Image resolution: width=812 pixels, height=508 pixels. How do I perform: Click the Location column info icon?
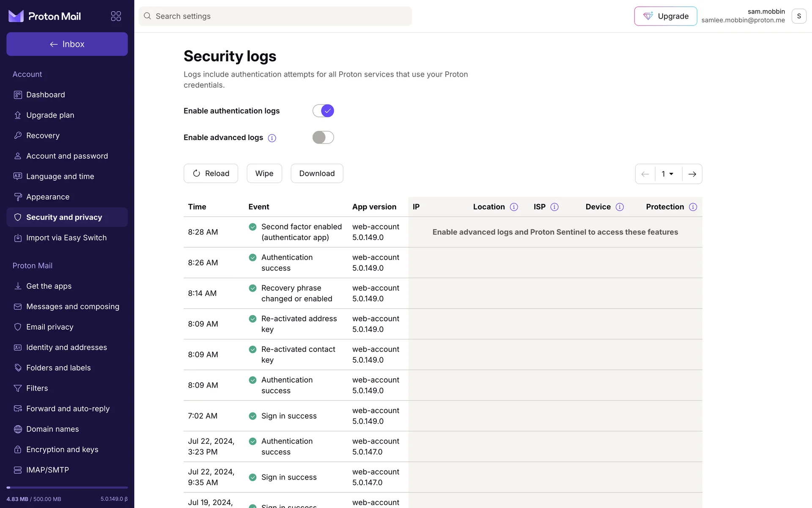(514, 207)
